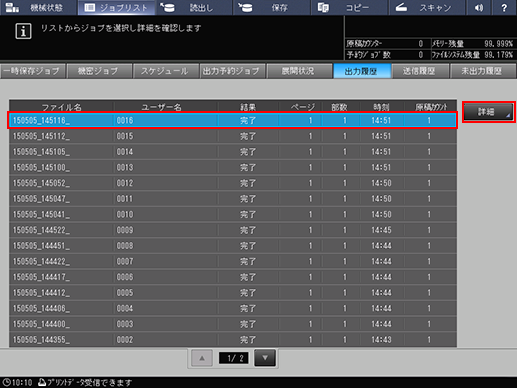Select job row 150505_144406_

coord(233,308)
